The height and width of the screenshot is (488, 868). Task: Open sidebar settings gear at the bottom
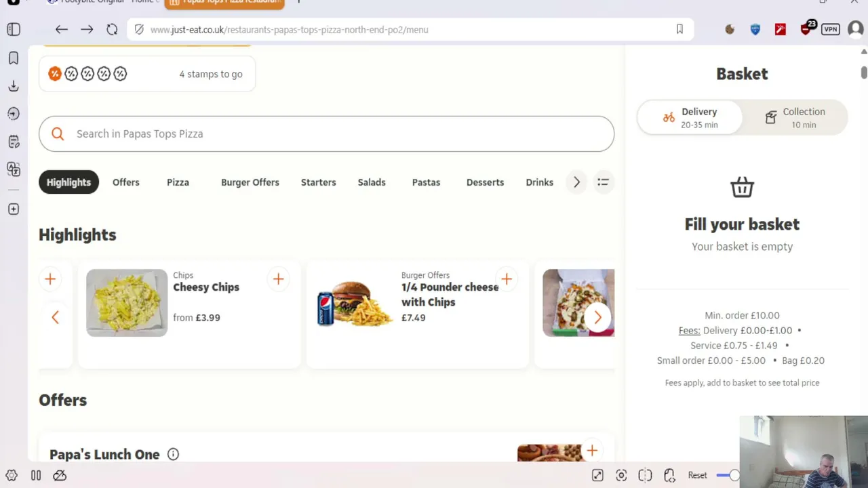[12, 475]
